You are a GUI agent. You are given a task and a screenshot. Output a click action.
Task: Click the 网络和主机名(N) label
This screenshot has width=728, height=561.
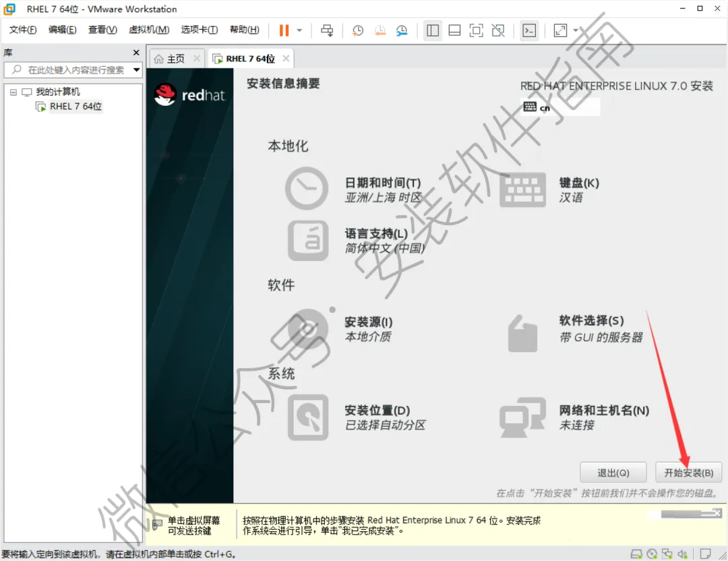point(603,411)
